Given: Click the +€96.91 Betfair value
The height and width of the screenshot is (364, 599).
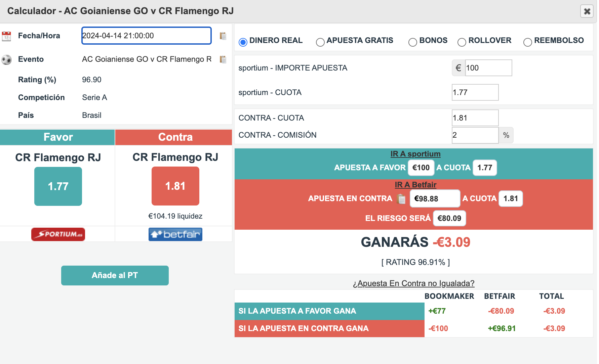Looking at the screenshot, I should click(502, 329).
